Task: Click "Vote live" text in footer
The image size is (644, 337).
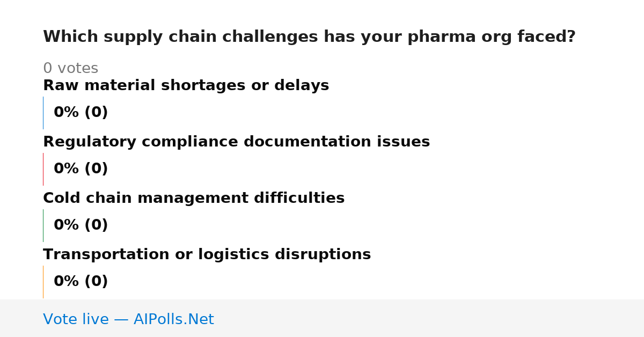Action: (76, 319)
